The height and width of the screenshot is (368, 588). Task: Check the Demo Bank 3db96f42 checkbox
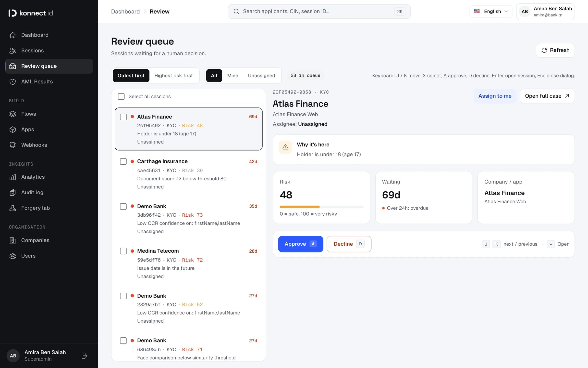(123, 206)
